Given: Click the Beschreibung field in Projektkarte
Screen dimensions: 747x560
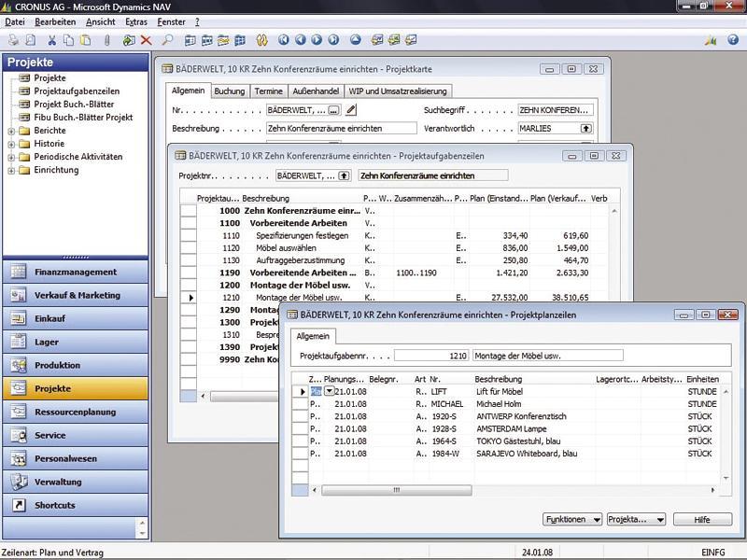Looking at the screenshot, I should click(341, 129).
